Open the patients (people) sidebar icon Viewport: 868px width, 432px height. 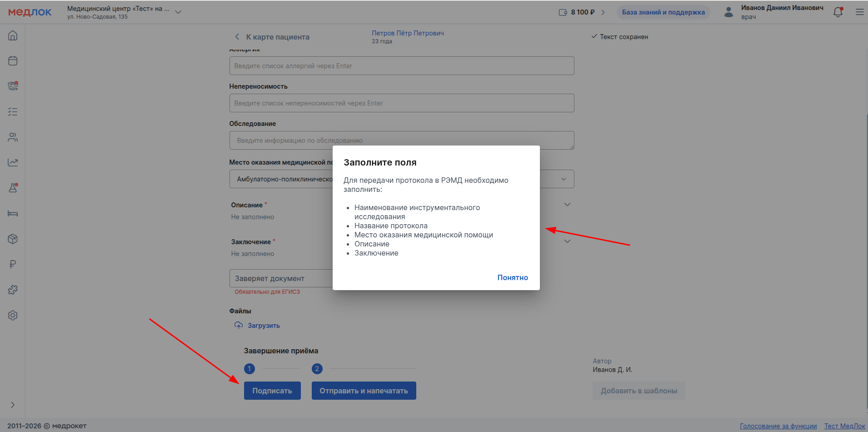coord(13,137)
